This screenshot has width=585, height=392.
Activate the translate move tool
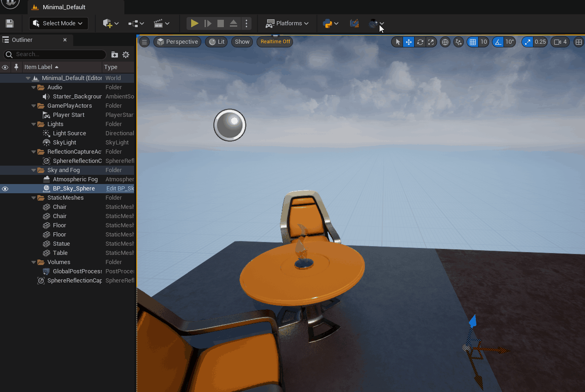pos(409,42)
